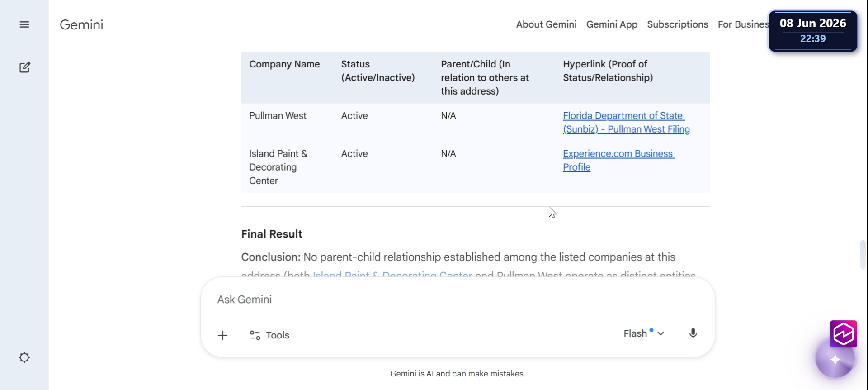
Task: Click the Gemini logo text
Action: point(81,24)
